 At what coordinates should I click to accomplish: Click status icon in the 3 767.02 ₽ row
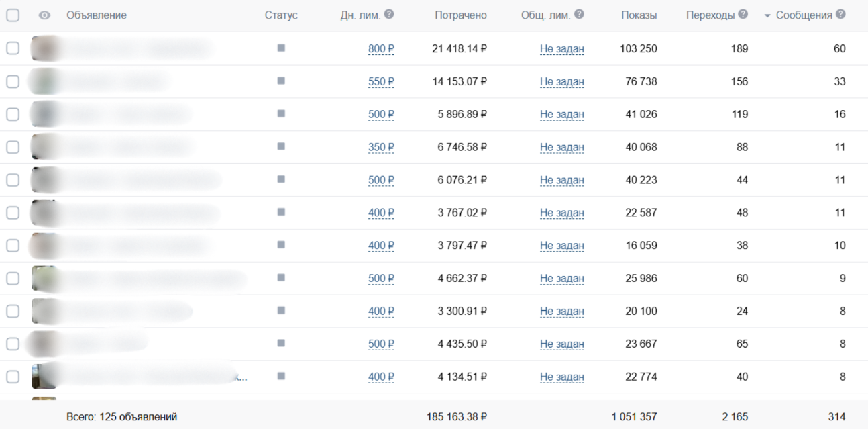click(x=281, y=212)
